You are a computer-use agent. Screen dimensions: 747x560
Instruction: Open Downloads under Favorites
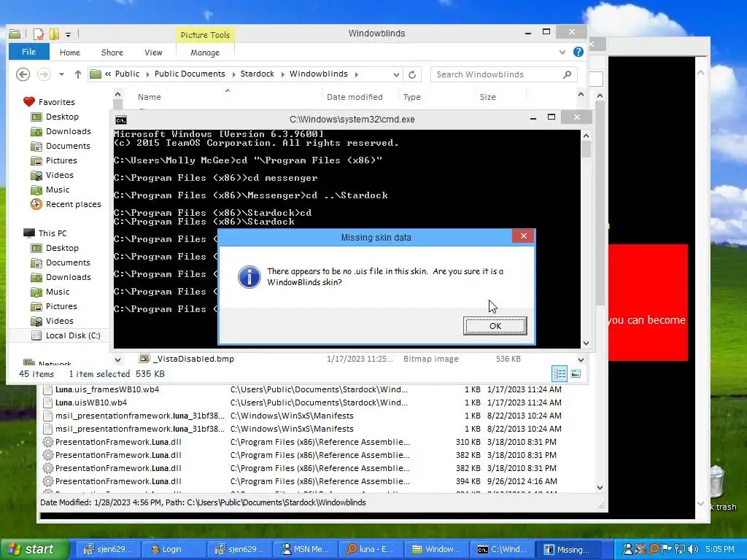tap(68, 131)
